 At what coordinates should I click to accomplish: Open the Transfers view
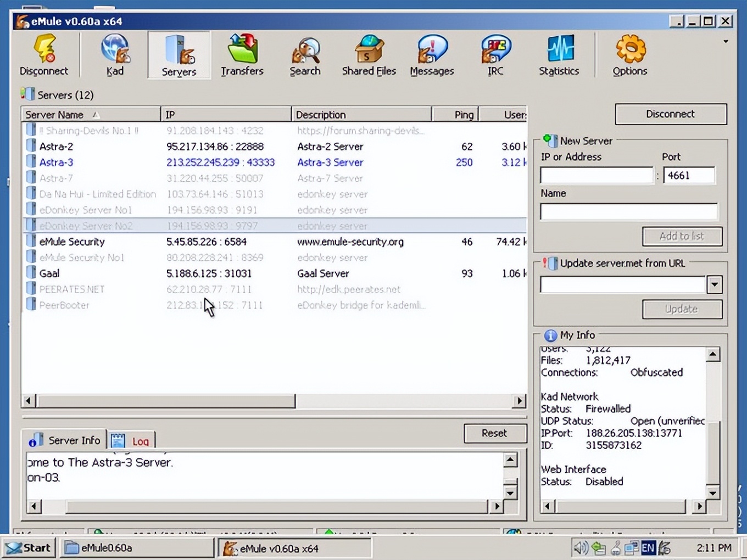tap(242, 54)
